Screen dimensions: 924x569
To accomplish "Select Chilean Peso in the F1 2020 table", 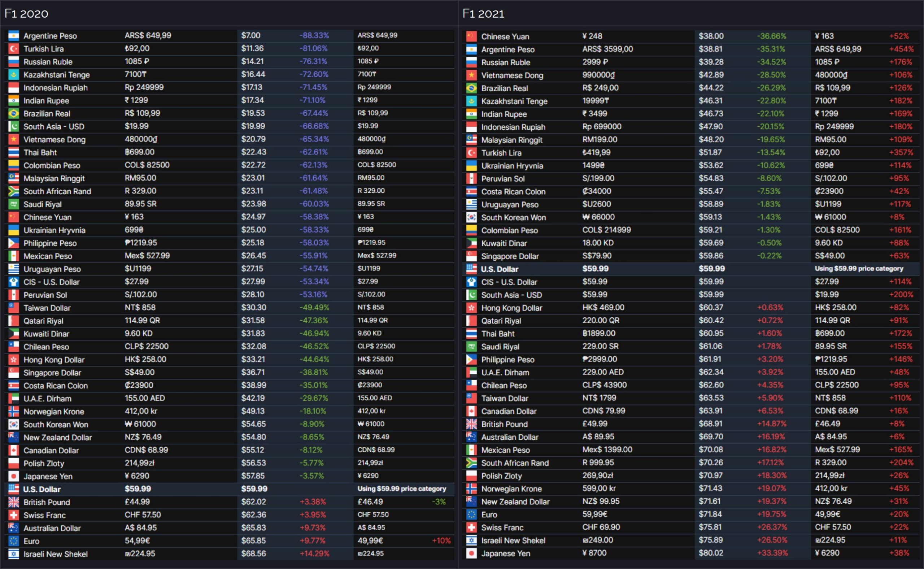I will (x=46, y=347).
